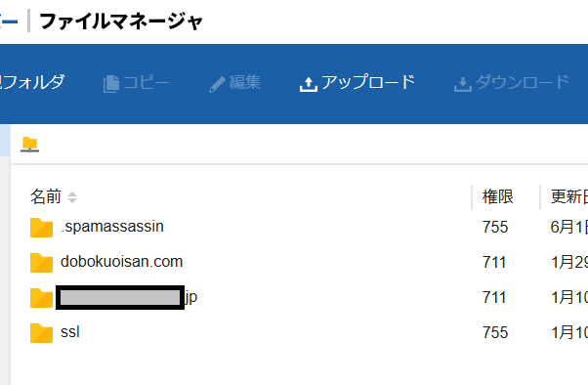Click the 更新日 column header
Screen dimensions: 588x385
568,196
